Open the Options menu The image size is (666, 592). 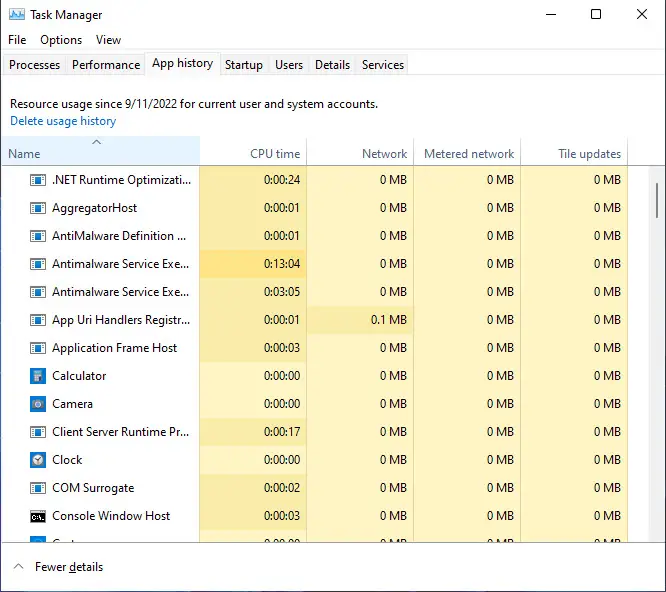coord(61,40)
